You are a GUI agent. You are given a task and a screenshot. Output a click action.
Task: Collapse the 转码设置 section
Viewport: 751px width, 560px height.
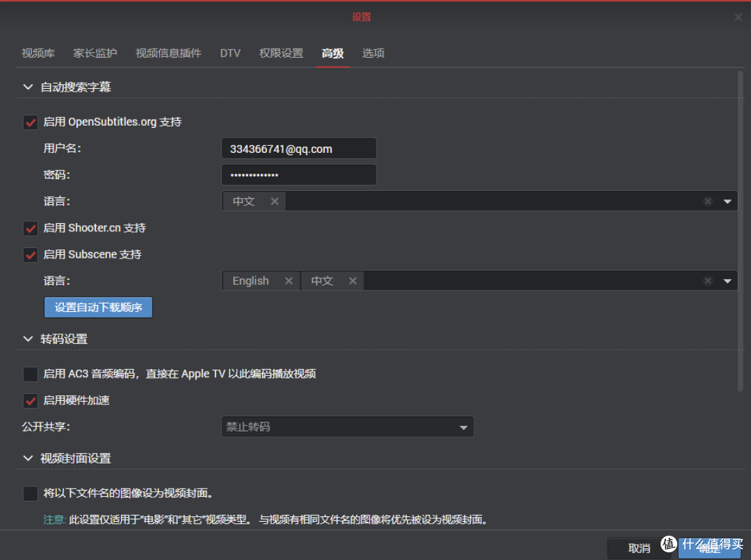[29, 339]
